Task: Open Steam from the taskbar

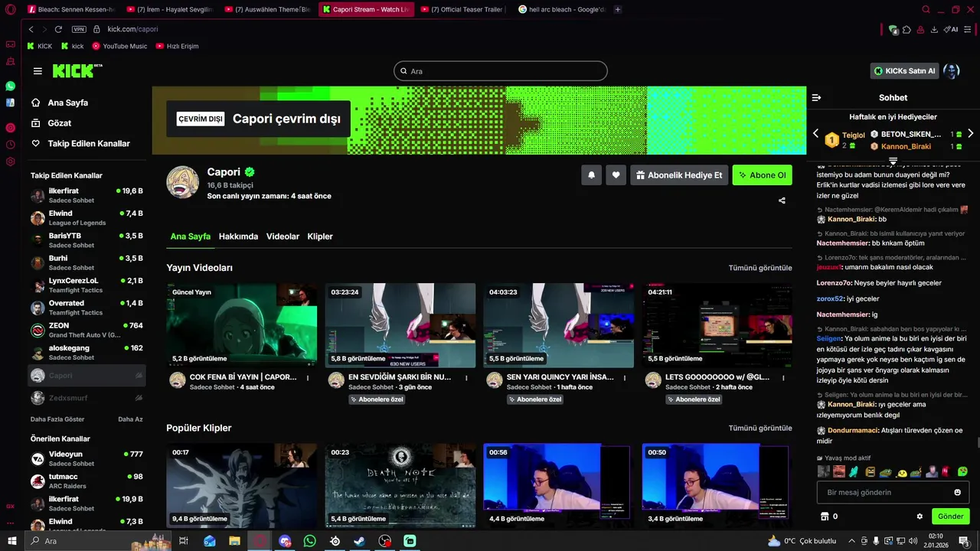Action: click(x=359, y=541)
